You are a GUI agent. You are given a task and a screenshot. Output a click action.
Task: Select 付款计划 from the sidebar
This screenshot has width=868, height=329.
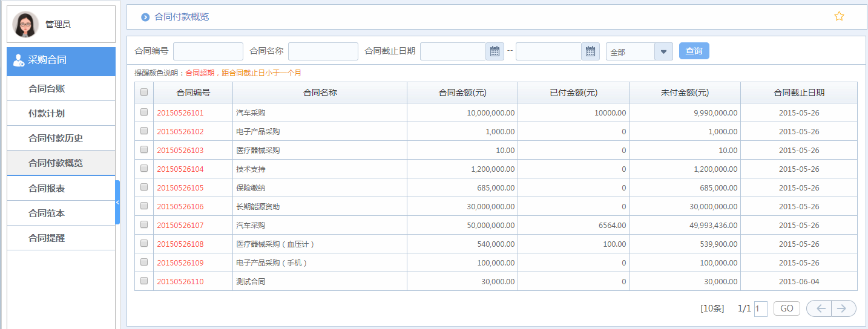tap(47, 113)
